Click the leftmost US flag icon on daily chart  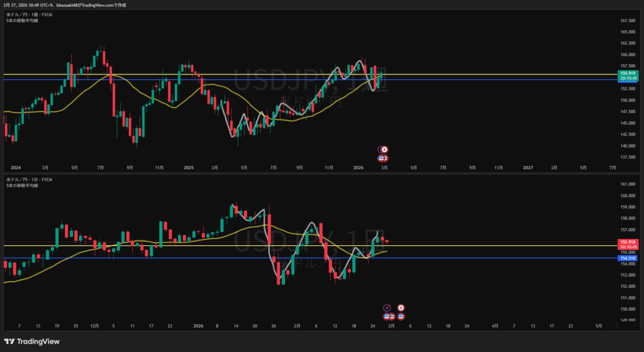tap(387, 315)
